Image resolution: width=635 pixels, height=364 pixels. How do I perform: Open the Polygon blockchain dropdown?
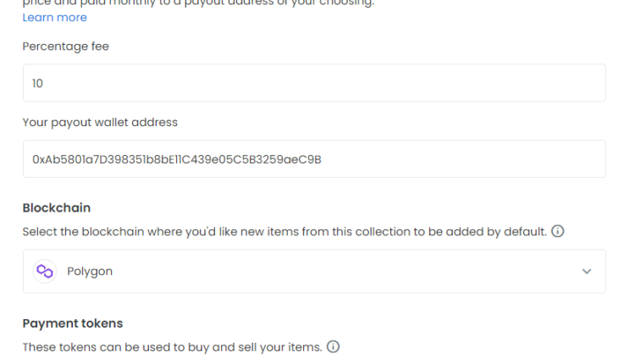pyautogui.click(x=313, y=271)
